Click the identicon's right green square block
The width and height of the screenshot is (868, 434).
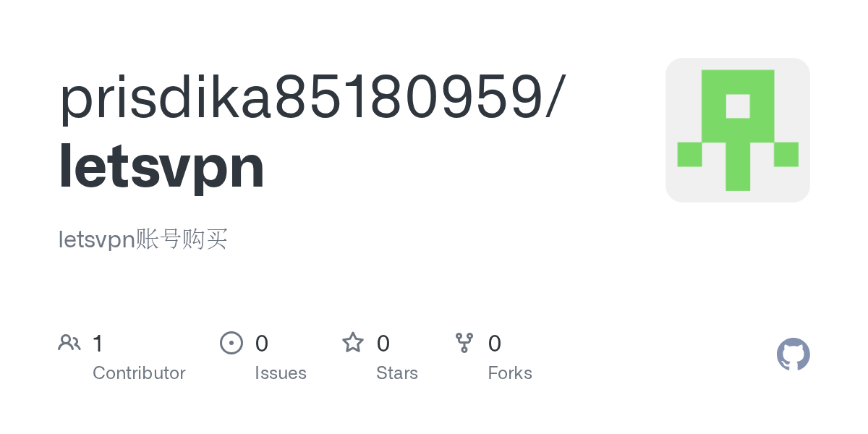tap(786, 154)
